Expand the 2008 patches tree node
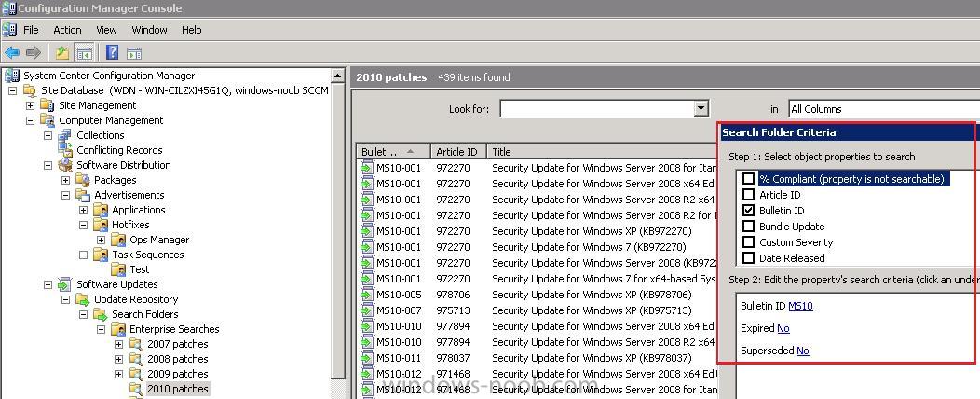This screenshot has height=399, width=980. point(118,359)
